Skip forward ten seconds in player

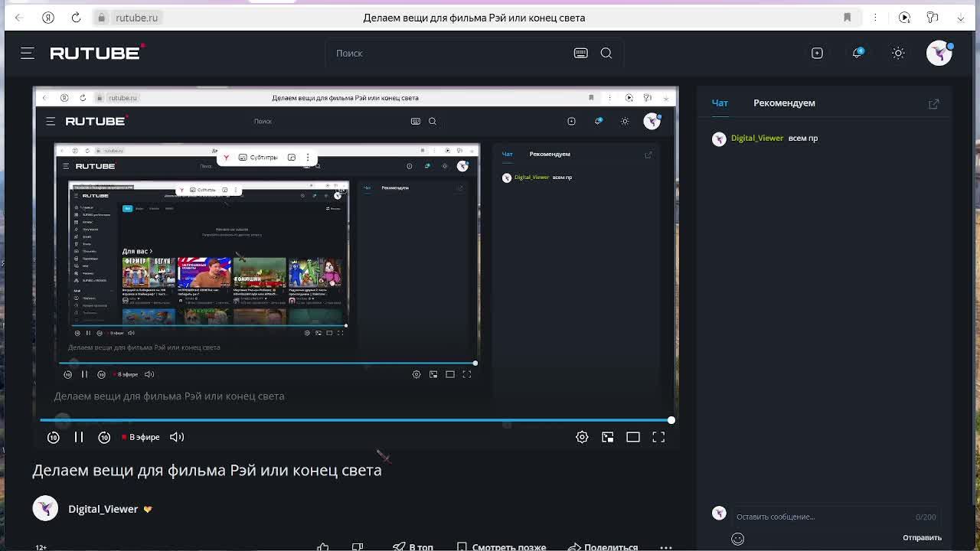pos(104,437)
